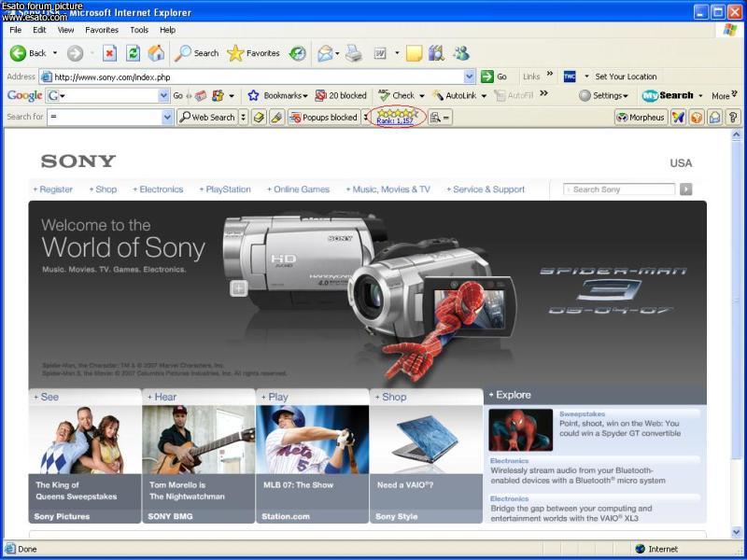Launch the Messenger people icon

(460, 53)
